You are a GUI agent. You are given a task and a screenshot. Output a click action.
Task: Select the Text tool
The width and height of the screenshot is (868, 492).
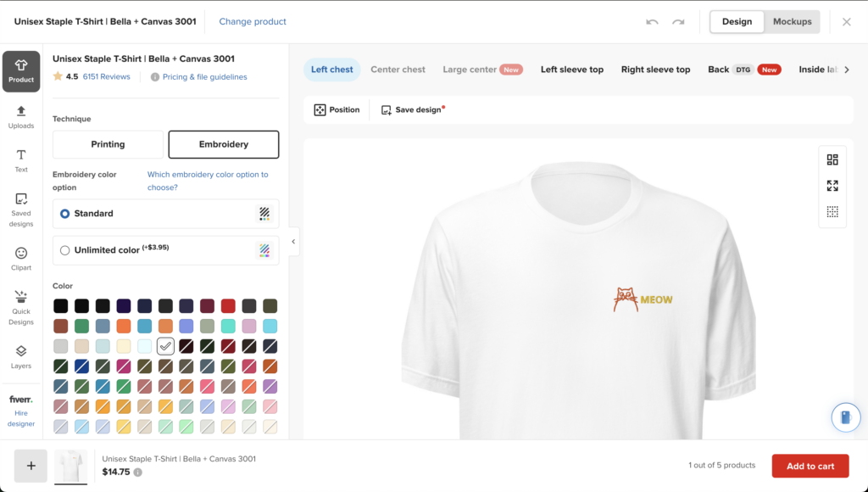(21, 161)
